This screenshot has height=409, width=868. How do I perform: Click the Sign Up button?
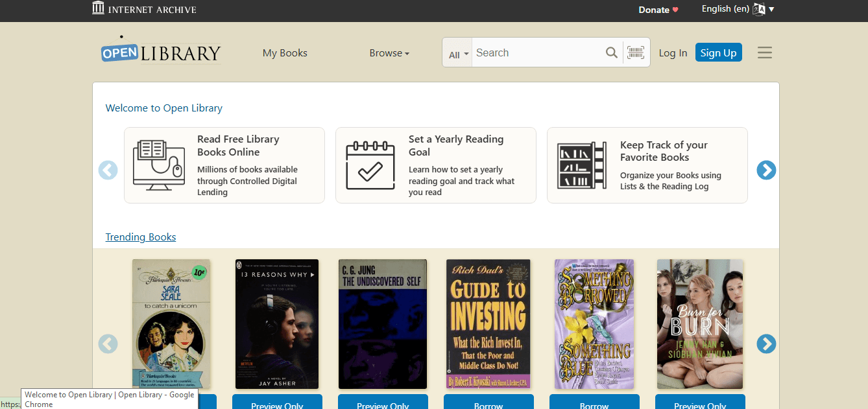point(718,53)
